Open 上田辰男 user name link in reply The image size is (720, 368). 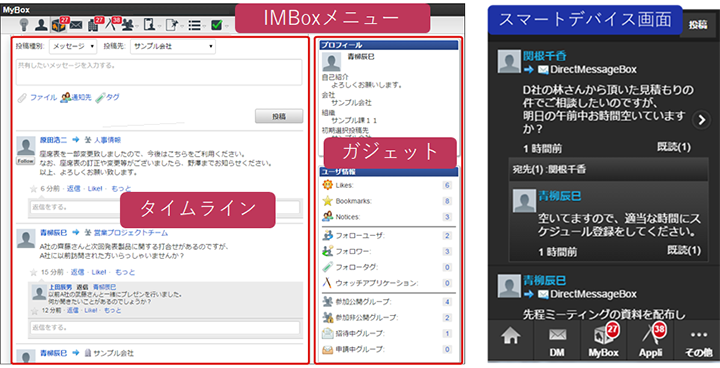point(60,287)
